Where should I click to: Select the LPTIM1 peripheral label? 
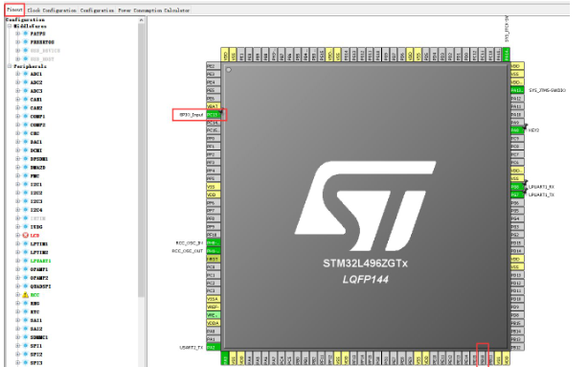39,244
